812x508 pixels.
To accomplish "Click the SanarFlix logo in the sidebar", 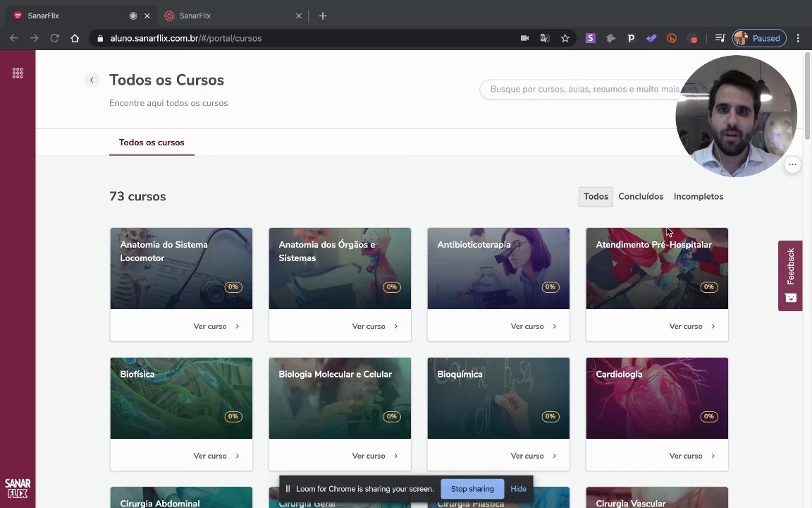I will point(18,488).
